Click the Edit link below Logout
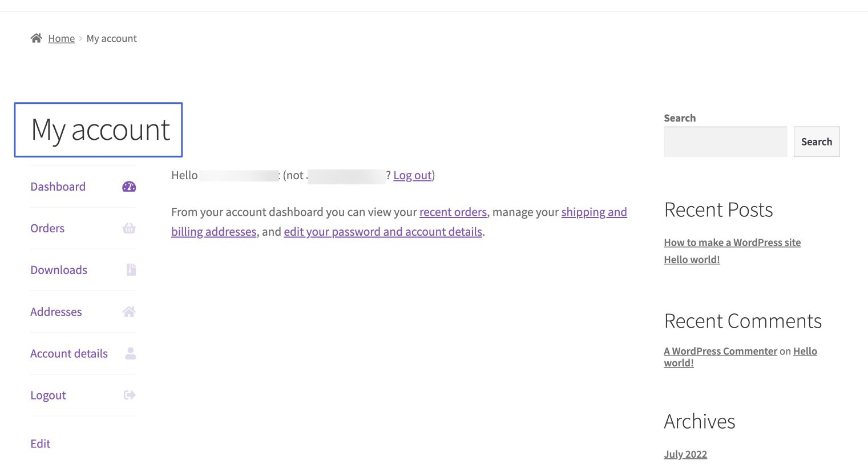The width and height of the screenshot is (868, 476). (40, 443)
